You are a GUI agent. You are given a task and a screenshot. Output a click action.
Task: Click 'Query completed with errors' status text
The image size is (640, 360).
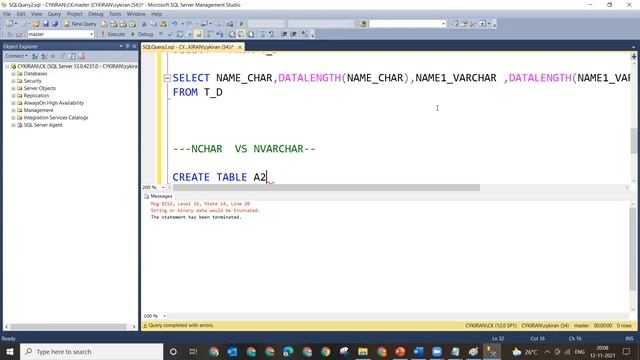pyautogui.click(x=181, y=326)
